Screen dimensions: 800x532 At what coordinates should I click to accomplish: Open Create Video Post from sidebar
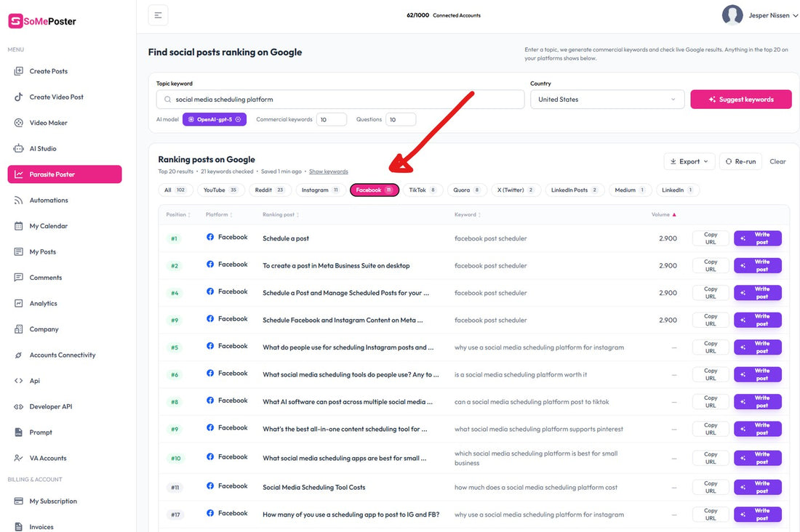(55, 97)
